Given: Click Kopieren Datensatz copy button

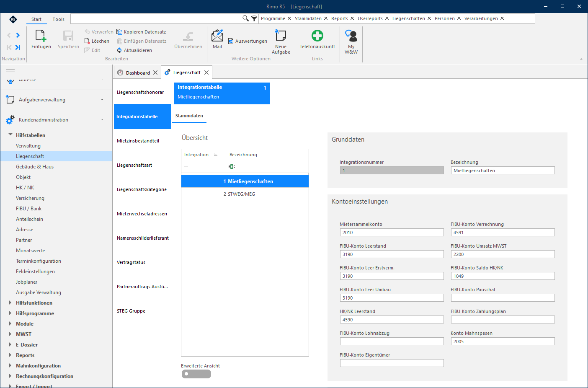Looking at the screenshot, I should (141, 32).
